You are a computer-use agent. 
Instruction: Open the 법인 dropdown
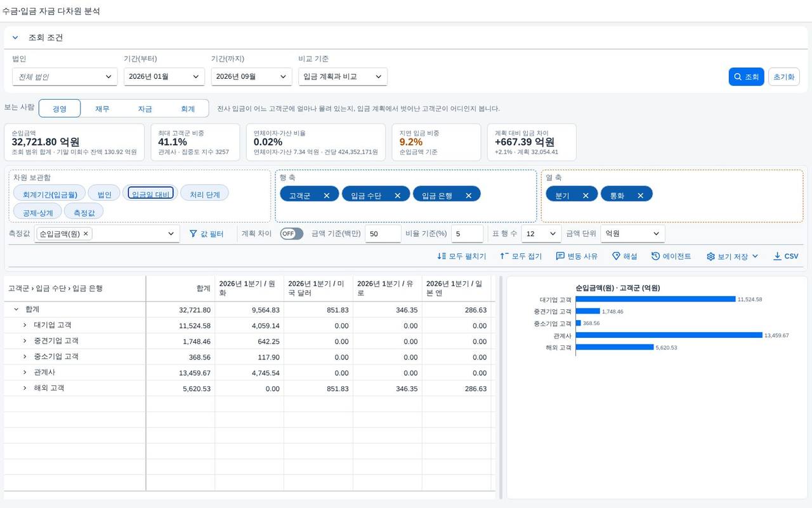(65, 77)
